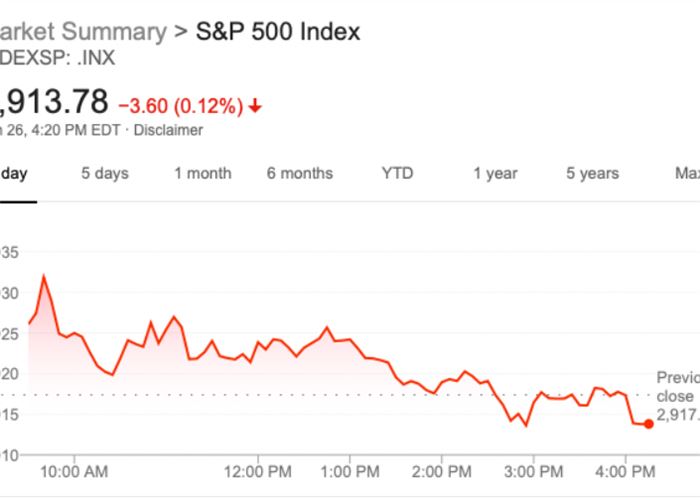Select the YTD range tab

[397, 173]
